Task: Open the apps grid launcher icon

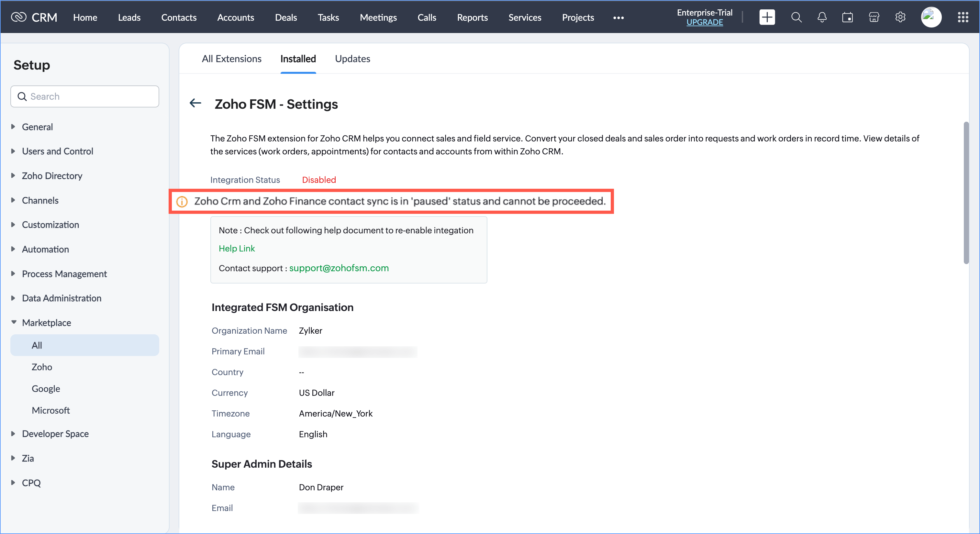Action: click(963, 17)
